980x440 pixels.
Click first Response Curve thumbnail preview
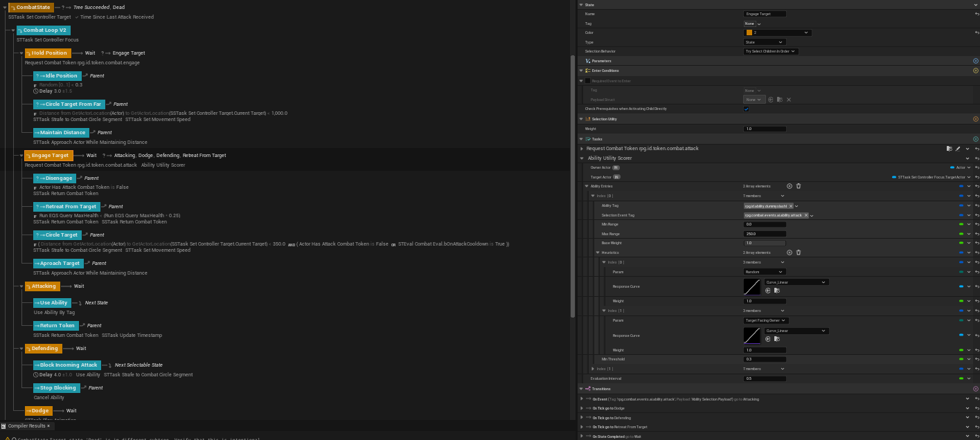click(751, 286)
